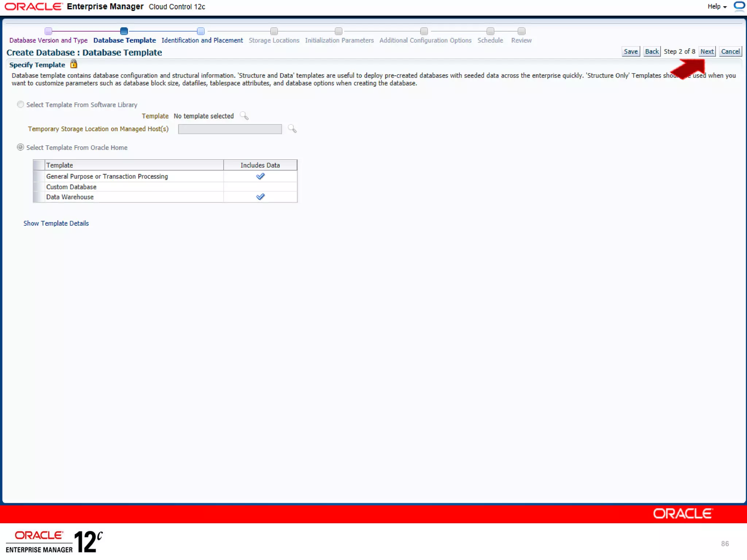The width and height of the screenshot is (747, 560).
Task: Click the Identification and Placement train stop icon
Action: [201, 31]
